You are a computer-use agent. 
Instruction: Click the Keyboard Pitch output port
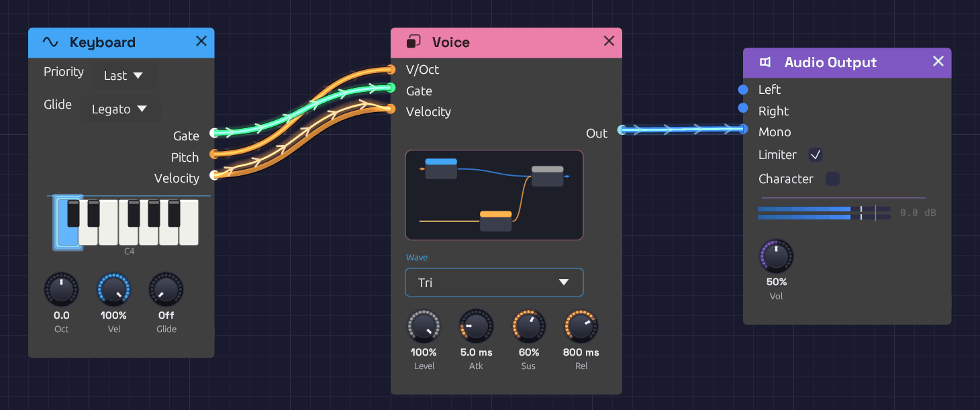pyautogui.click(x=213, y=154)
